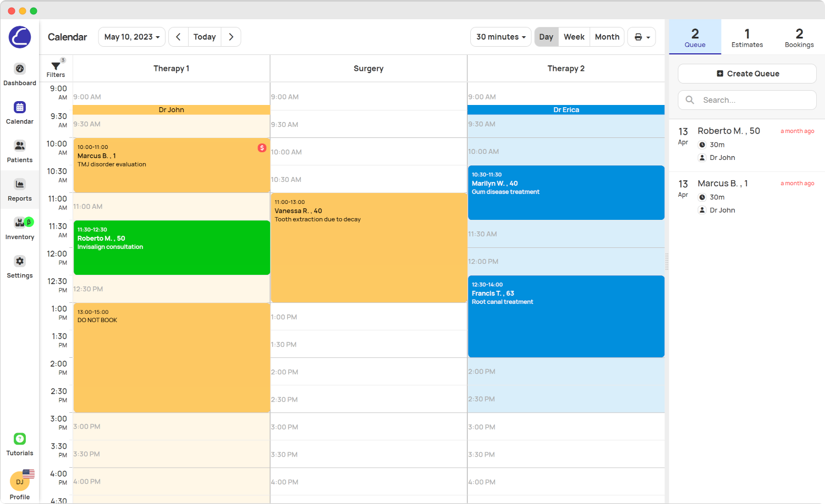Open the Inventory section

pyautogui.click(x=20, y=228)
